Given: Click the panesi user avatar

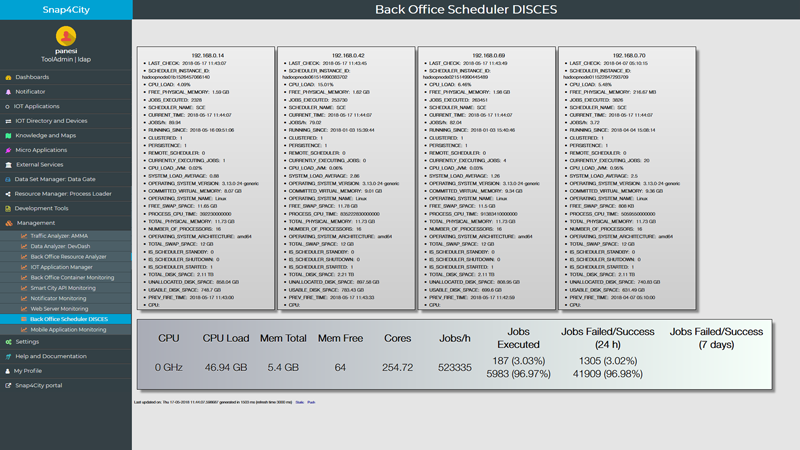Looking at the screenshot, I should coord(65,35).
